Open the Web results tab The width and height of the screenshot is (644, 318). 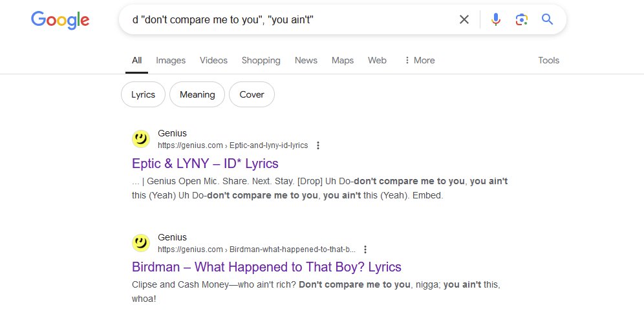point(377,60)
